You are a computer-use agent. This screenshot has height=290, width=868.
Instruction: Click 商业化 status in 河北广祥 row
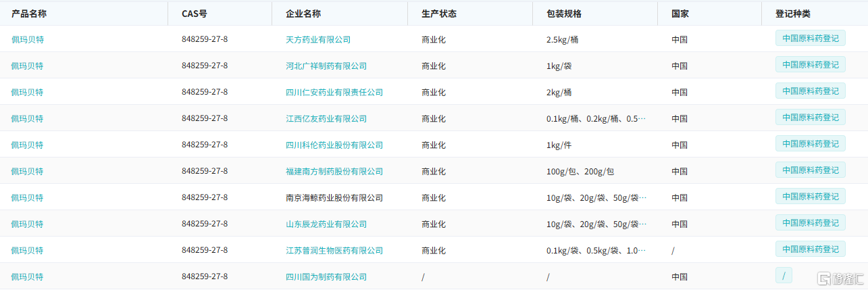click(x=434, y=66)
